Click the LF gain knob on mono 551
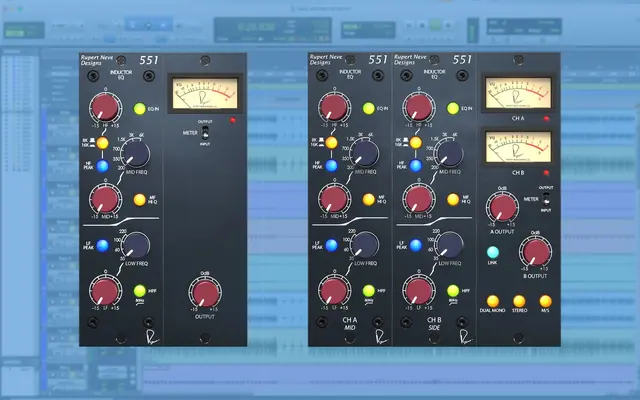This screenshot has width=640, height=400. 105,290
